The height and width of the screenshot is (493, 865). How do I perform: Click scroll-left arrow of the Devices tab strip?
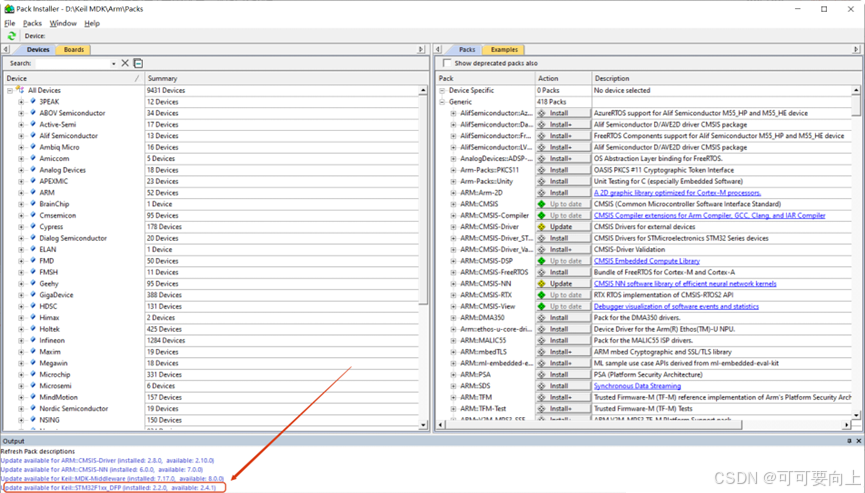pyautogui.click(x=6, y=49)
